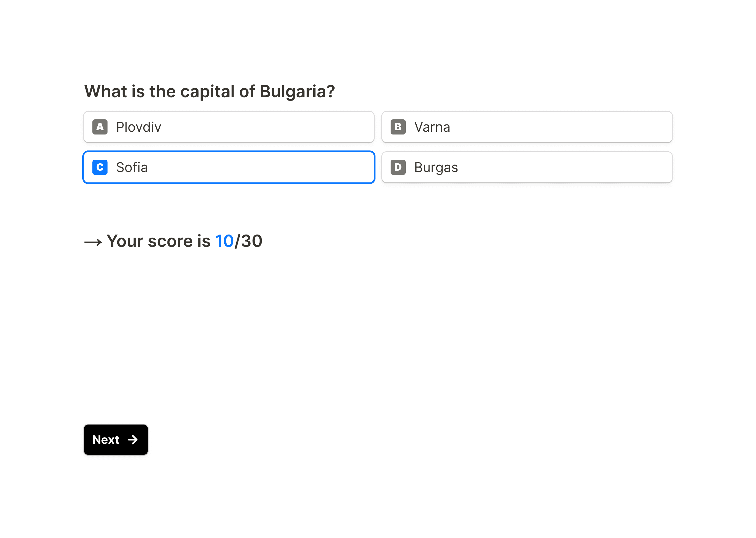Click the blue letter C badge beside Sofia

[100, 167]
